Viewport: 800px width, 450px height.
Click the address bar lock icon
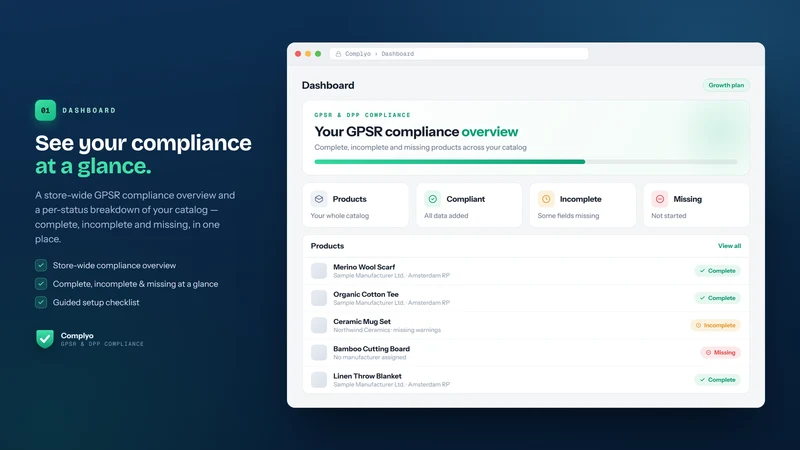tap(338, 54)
